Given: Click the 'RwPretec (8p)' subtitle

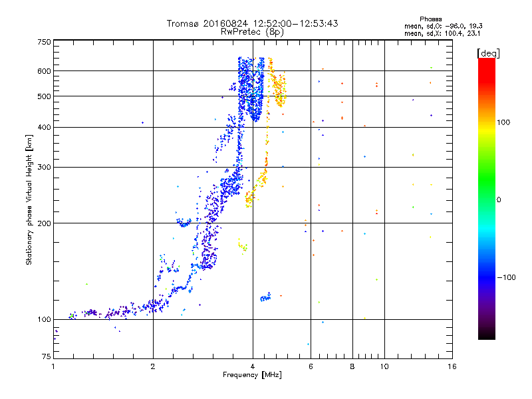Looking at the screenshot, I should (252, 32).
